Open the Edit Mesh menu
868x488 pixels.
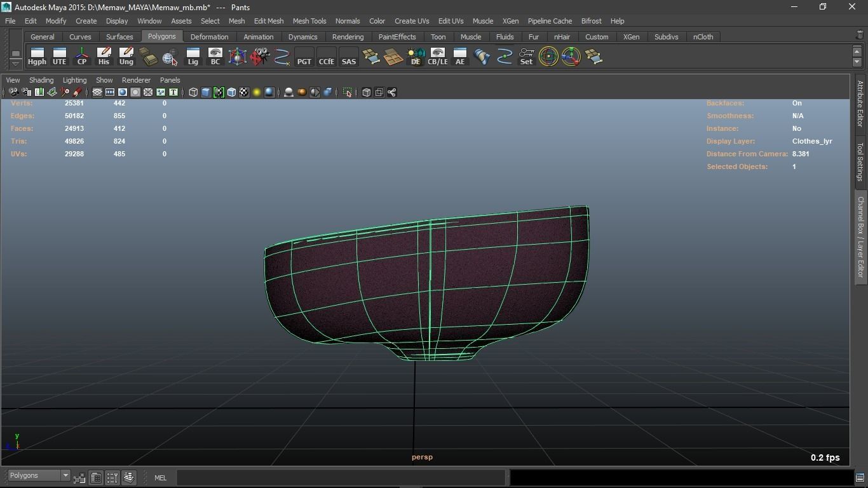269,21
